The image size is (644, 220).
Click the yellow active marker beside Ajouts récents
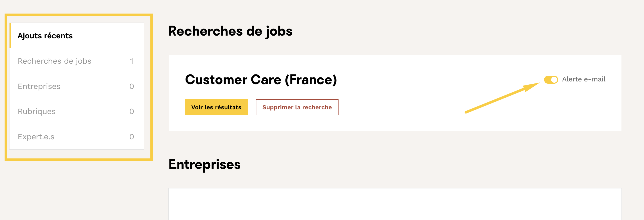(10, 36)
